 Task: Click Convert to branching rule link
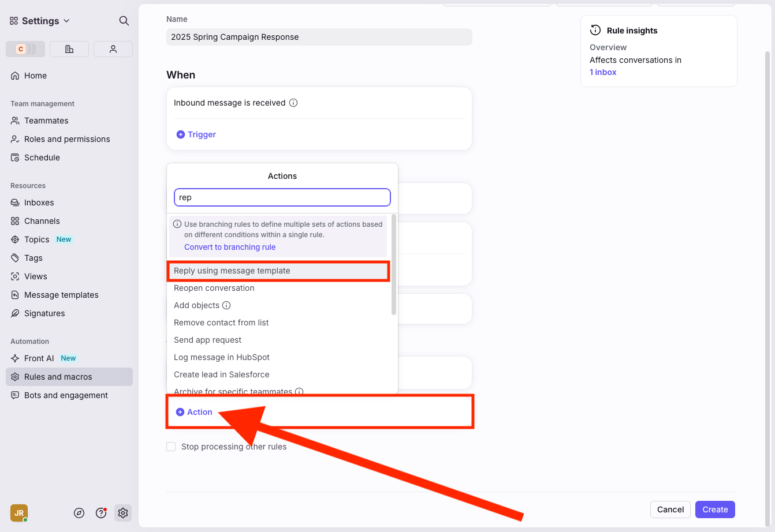tap(230, 247)
